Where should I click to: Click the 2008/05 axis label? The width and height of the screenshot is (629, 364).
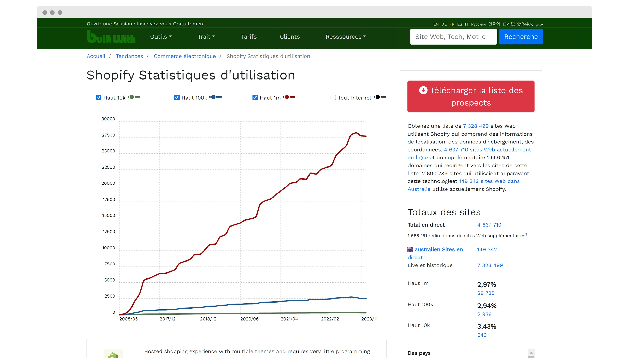tap(128, 319)
